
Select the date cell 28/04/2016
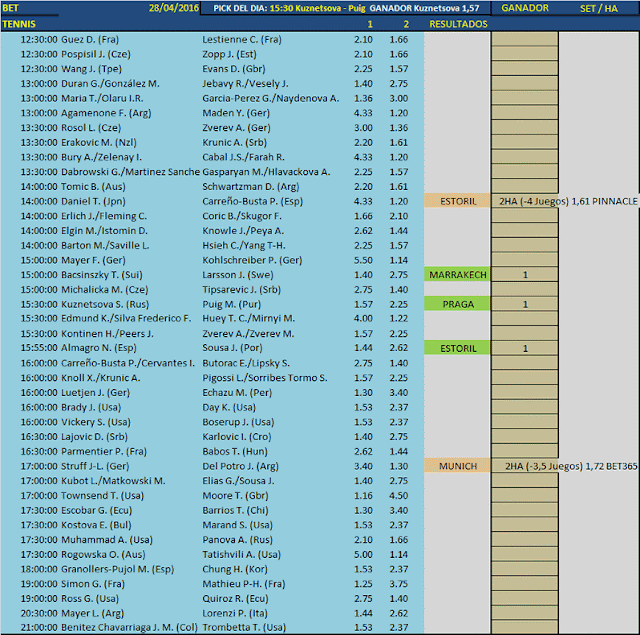[x=173, y=8]
